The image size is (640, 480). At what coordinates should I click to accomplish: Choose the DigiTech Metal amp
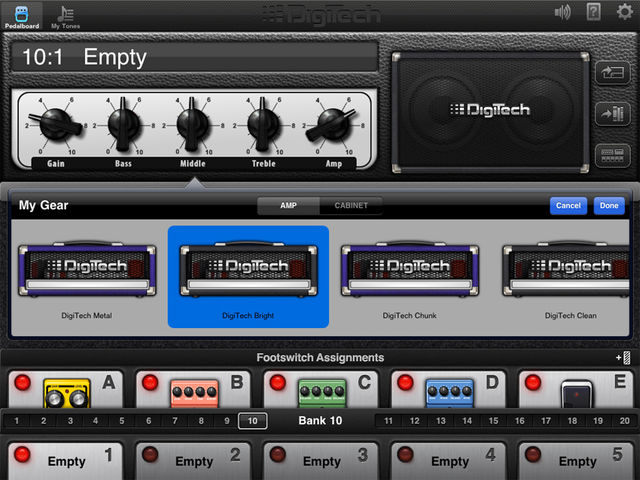[87, 277]
